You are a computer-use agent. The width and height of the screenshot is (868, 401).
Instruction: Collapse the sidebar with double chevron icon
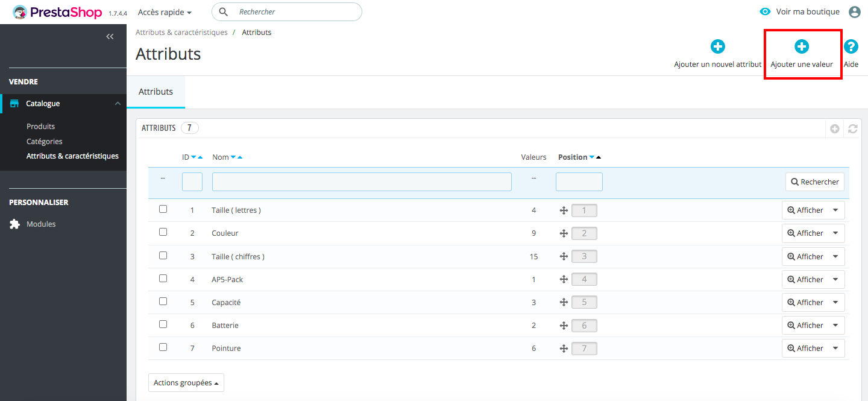point(110,37)
